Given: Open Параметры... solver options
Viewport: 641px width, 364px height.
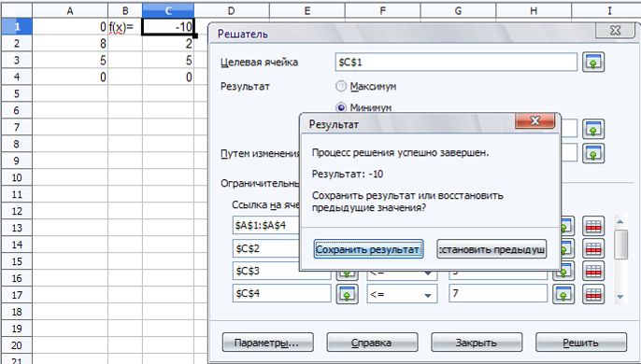Looking at the screenshot, I should point(267,343).
